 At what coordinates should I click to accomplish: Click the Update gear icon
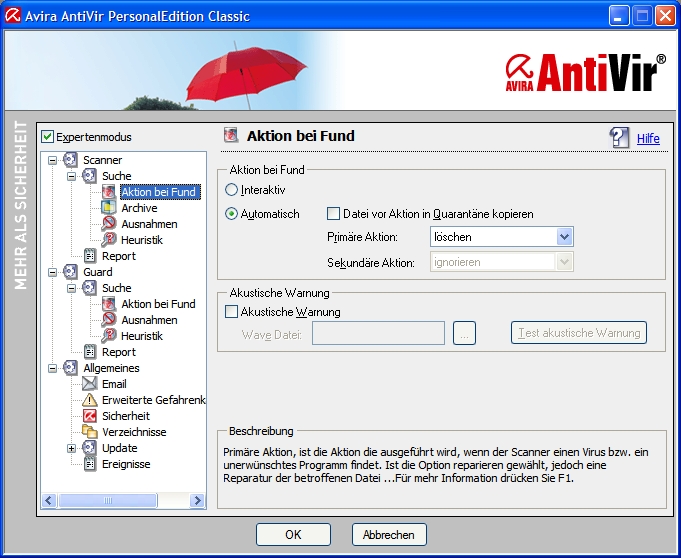tap(89, 448)
